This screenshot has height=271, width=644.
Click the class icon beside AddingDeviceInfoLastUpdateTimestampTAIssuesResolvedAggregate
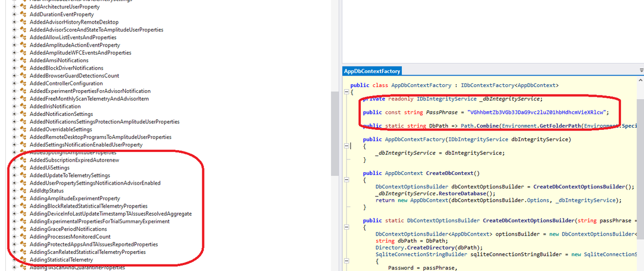[23, 214]
